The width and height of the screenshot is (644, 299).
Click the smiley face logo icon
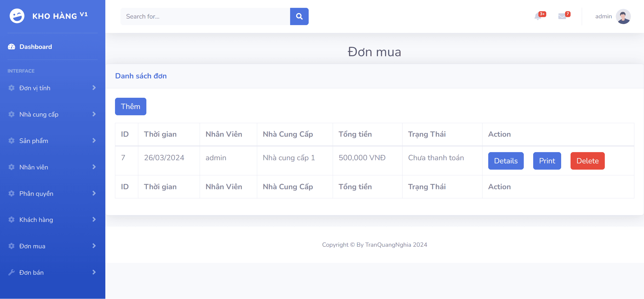click(x=17, y=16)
